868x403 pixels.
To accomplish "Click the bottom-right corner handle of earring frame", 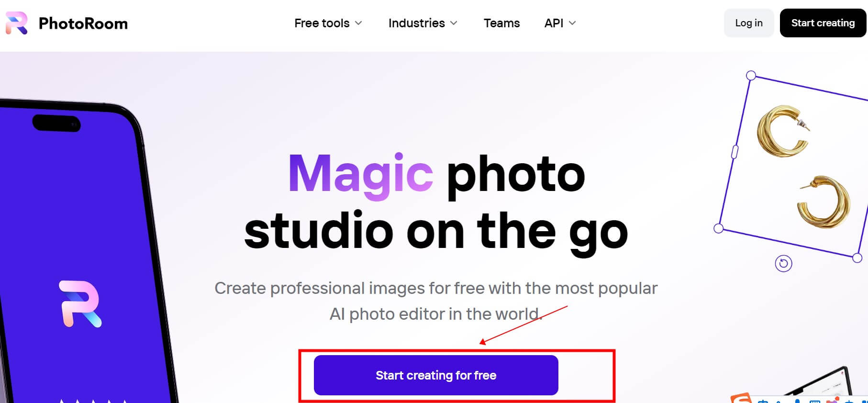I will tap(857, 258).
